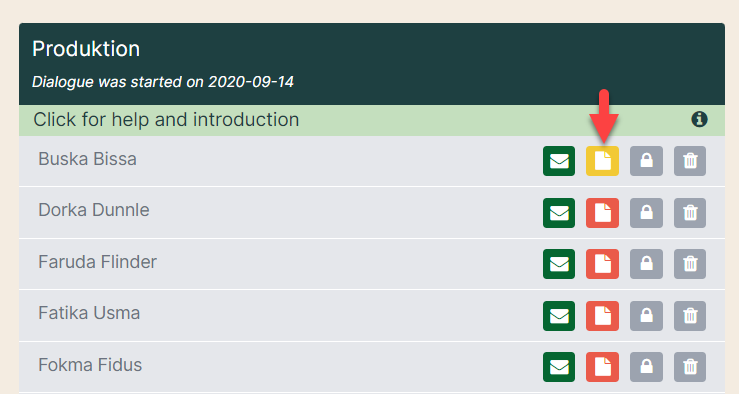Send email to Buska Bissa
Viewport: 739px width, 394px height.
(559, 161)
